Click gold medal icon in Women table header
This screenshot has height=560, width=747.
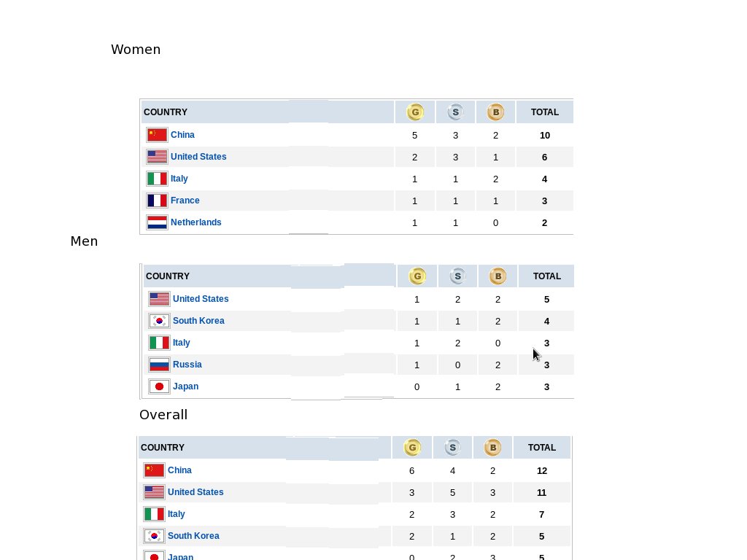pyautogui.click(x=415, y=112)
